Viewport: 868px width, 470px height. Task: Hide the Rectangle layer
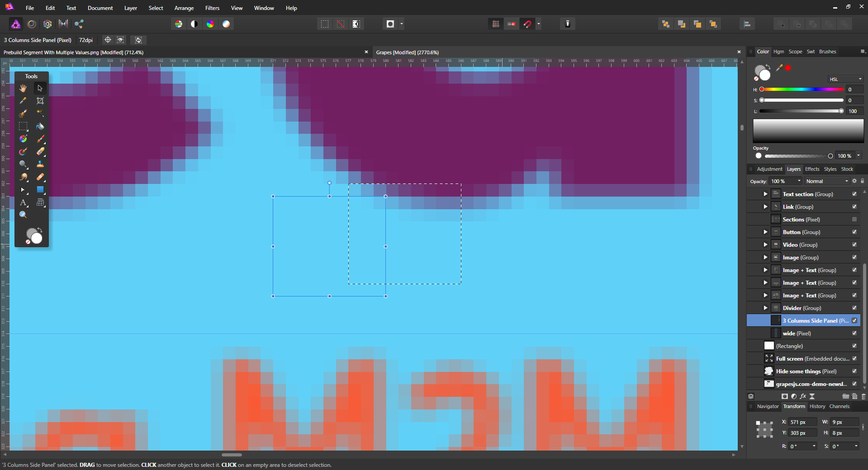click(x=854, y=346)
